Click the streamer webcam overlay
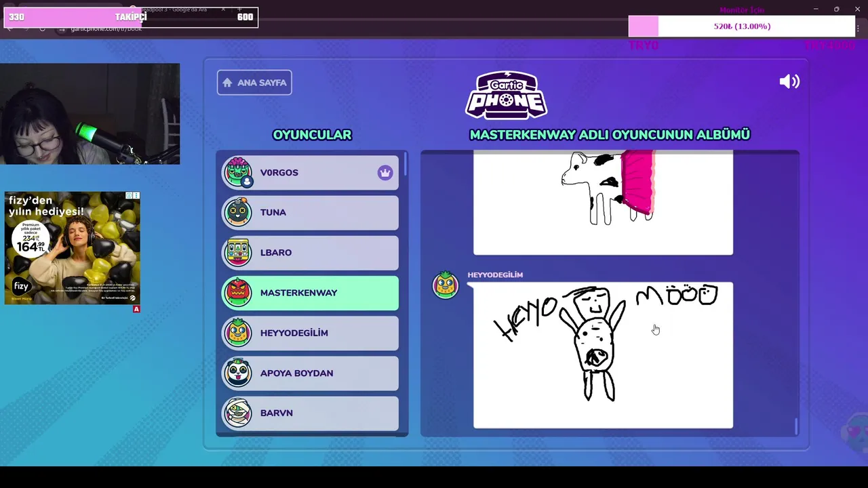Screen dimensions: 868x488 tap(90, 114)
